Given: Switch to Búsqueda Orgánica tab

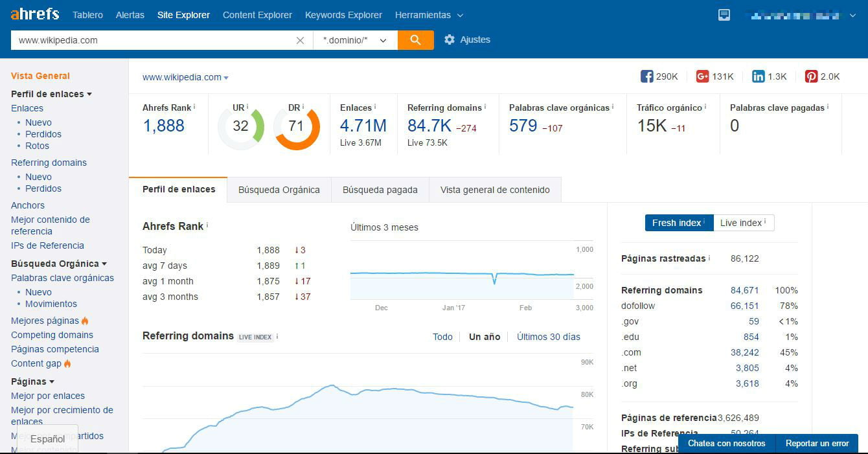Looking at the screenshot, I should [279, 190].
